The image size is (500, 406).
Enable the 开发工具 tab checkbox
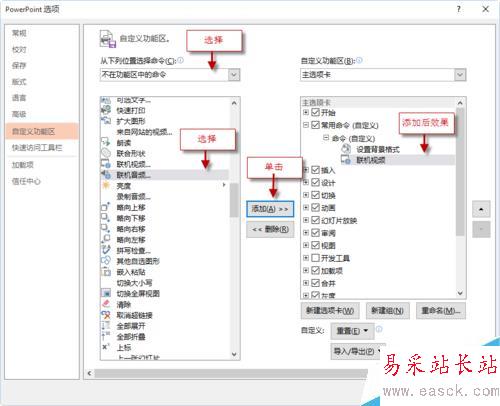315,258
